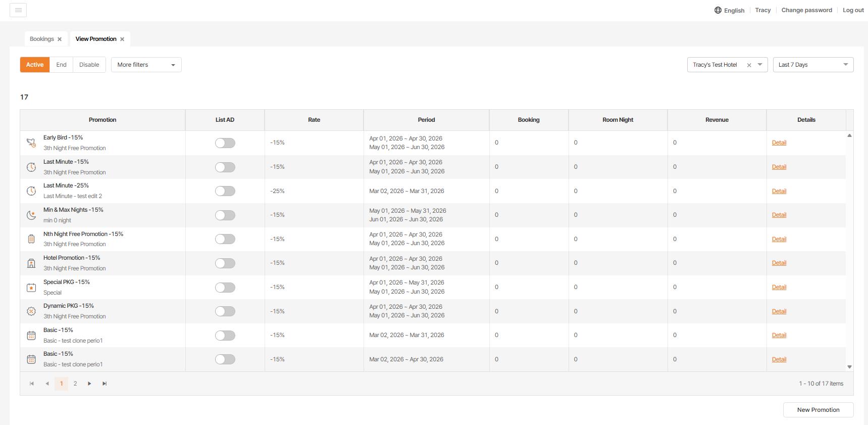Screen dimensions: 868x425
Task: Toggle List AD for Early Bird -15%
Action: (225, 143)
